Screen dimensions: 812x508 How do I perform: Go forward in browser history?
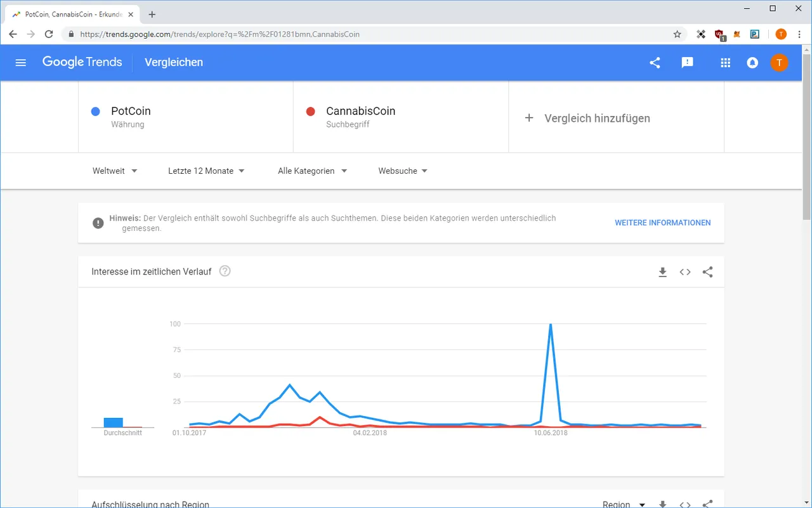coord(31,34)
